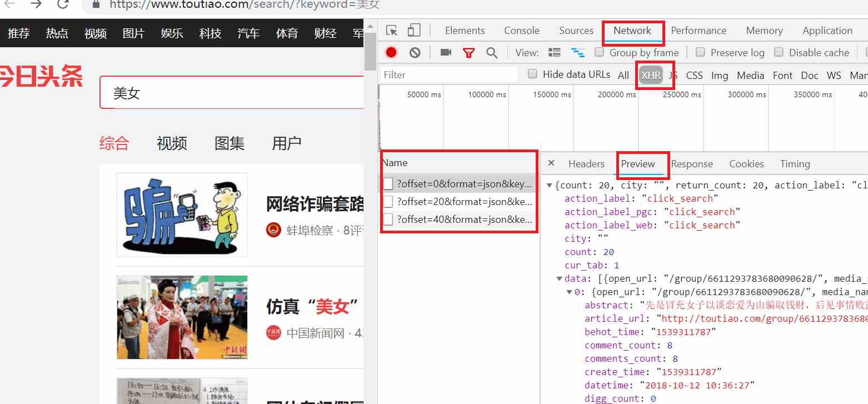Select the Network tab
868x404 pixels.
632,31
